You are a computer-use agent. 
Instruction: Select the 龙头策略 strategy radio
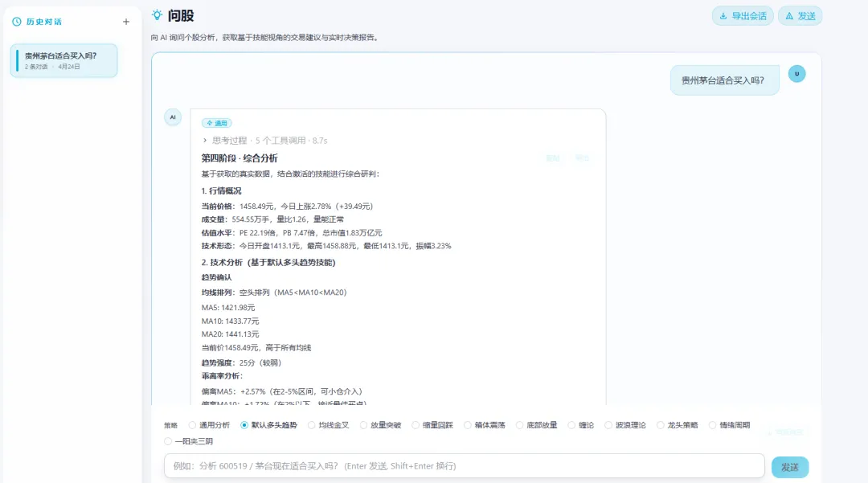click(x=661, y=425)
